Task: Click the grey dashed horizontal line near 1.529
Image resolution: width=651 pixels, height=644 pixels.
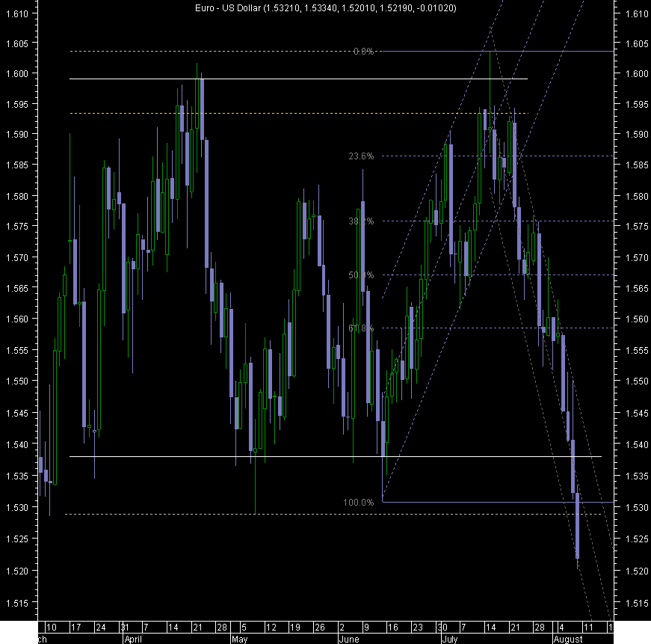Action: tap(334, 515)
